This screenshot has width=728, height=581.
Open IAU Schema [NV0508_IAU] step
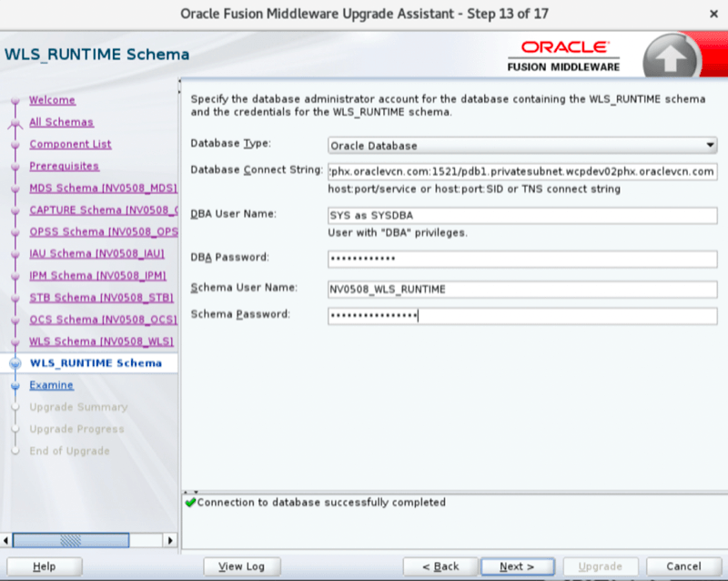(x=96, y=253)
